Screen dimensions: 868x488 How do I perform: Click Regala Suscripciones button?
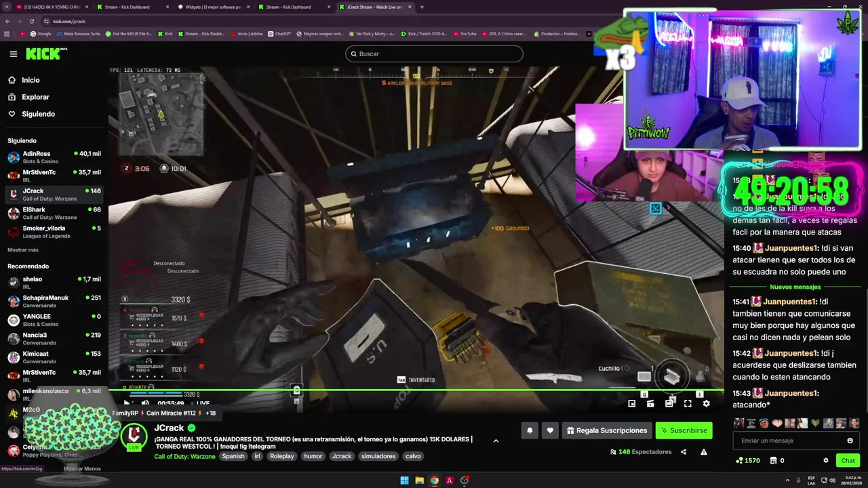(607, 430)
